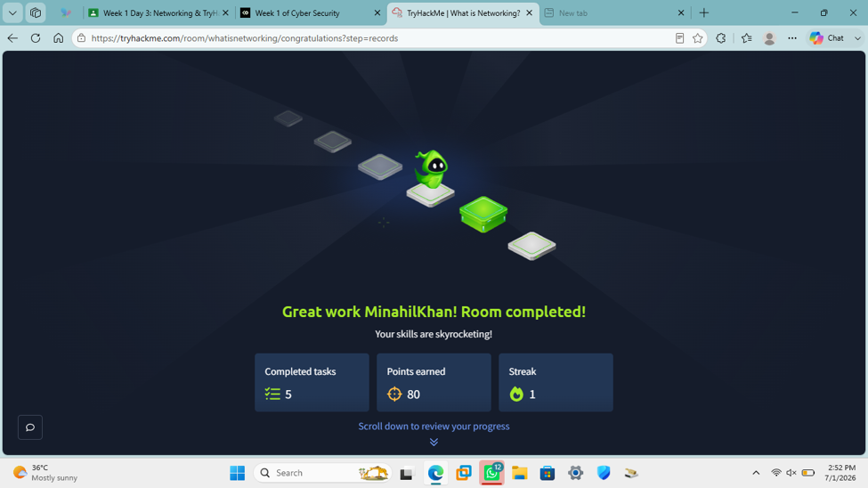
Task: Close the Week 1 Day 3 tab
Action: tap(225, 12)
